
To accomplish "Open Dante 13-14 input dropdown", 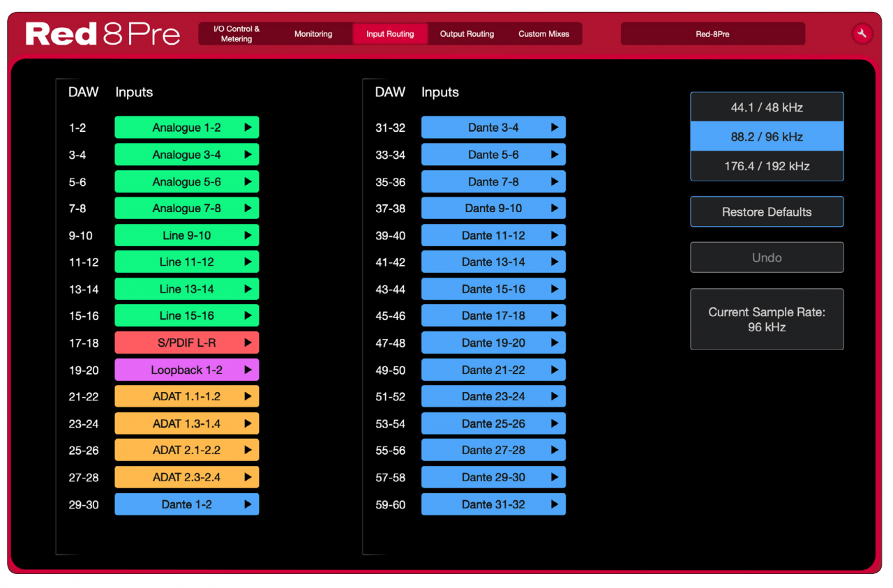I will coord(493,262).
